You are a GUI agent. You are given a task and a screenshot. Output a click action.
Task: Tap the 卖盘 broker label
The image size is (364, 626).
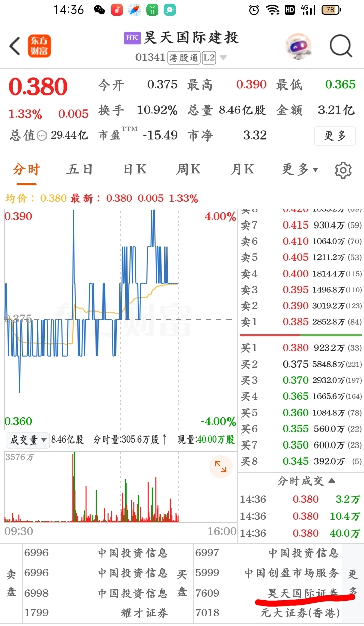pos(11,583)
